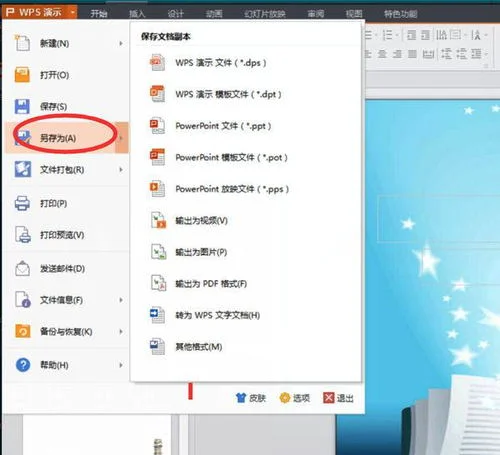
Task: Select the 打印(P) menu text
Action: [x=54, y=203]
